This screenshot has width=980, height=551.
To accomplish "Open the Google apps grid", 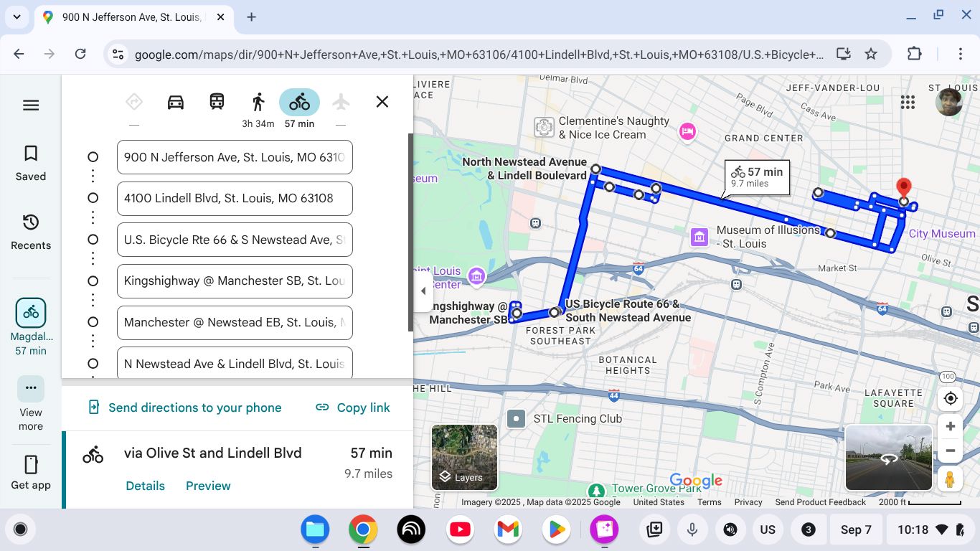I will 908,103.
